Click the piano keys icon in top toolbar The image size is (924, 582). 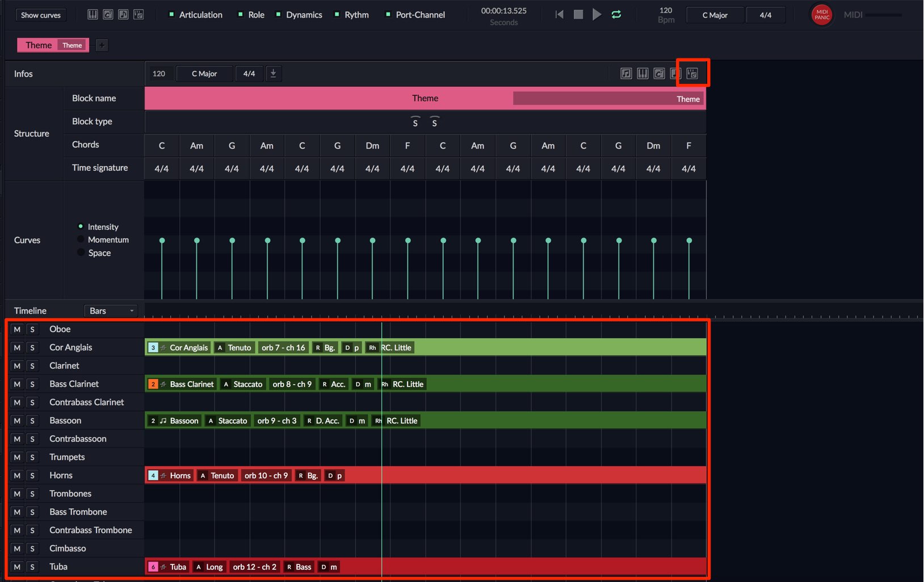click(93, 14)
